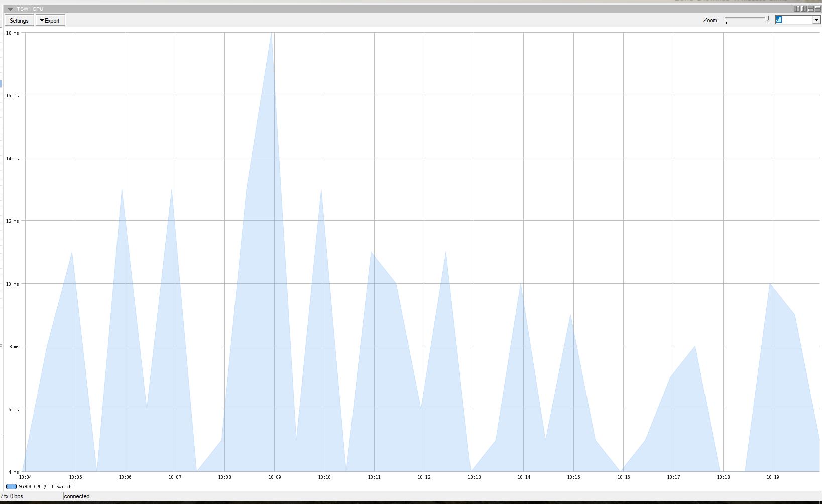Click the SG300 legend color swatch
The height and width of the screenshot is (504, 822).
[x=12, y=486]
